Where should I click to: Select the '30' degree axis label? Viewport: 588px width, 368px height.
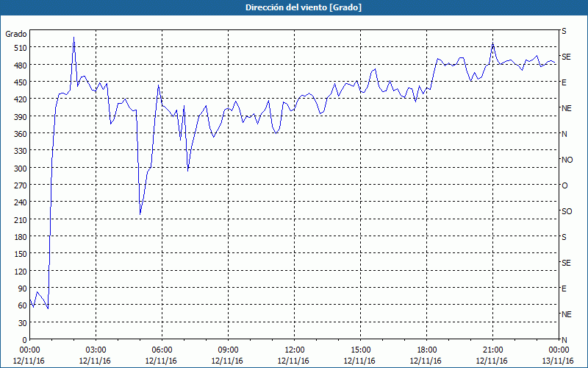click(x=23, y=323)
